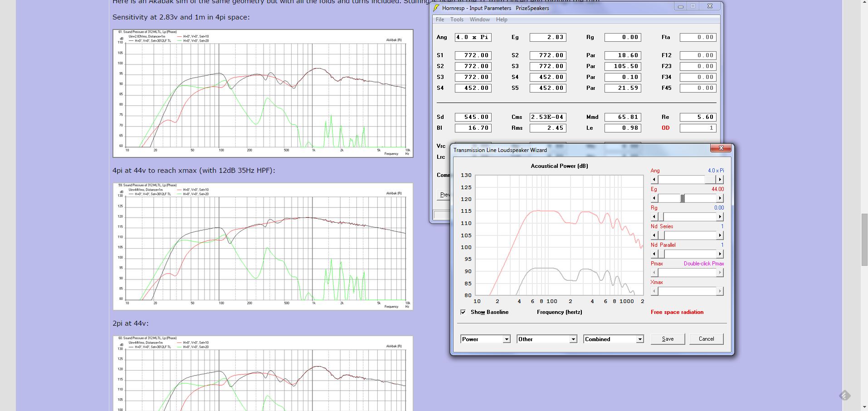
Task: Click the Rms field showing 2.45
Action: [x=548, y=128]
